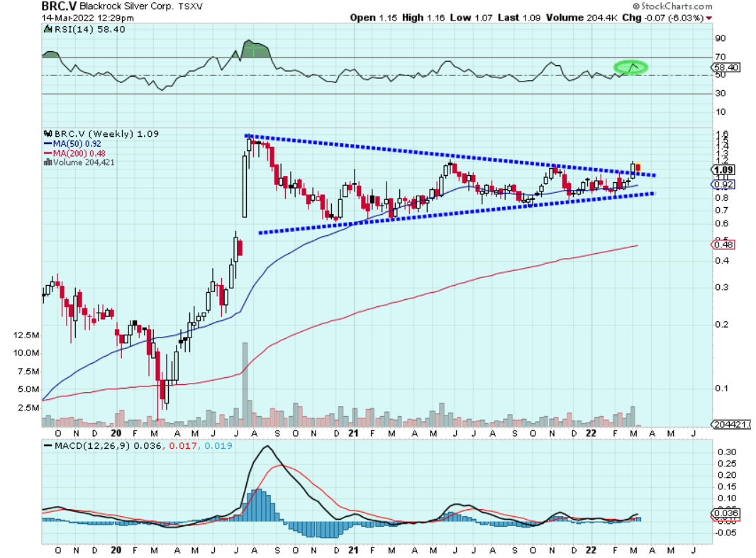
Task: Click the 204421 volume tag
Action: pos(731,425)
